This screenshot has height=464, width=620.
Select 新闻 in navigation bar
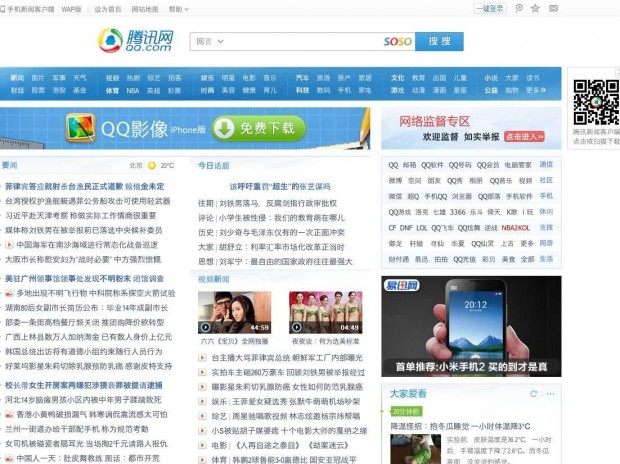[17, 78]
